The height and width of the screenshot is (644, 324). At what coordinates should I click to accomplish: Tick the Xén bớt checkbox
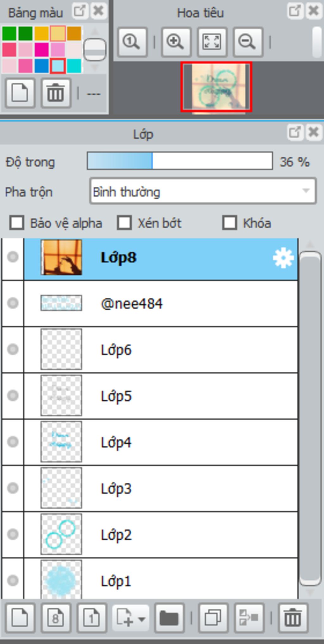pos(124,223)
